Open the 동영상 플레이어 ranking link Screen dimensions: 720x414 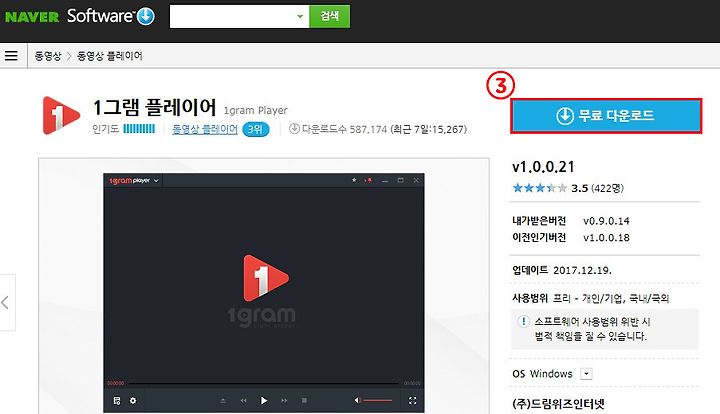click(205, 129)
